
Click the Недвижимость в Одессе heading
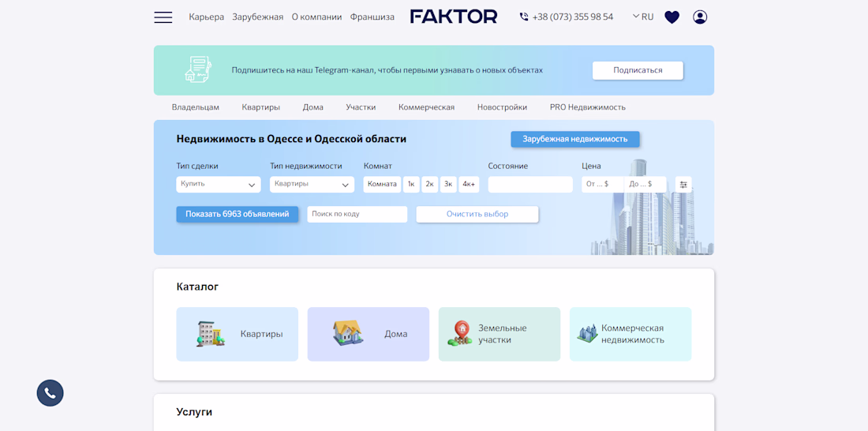tap(291, 139)
